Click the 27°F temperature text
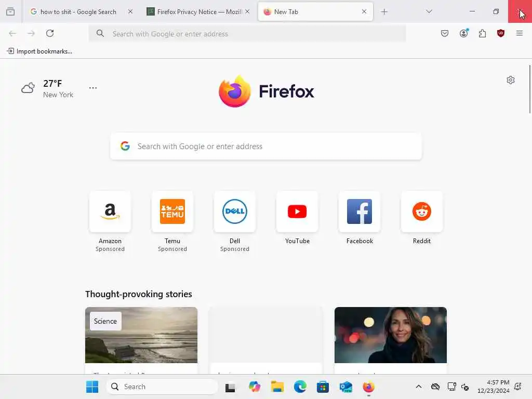 (x=52, y=84)
